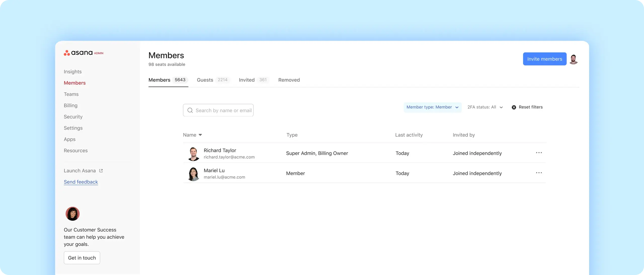Screen dimensions: 644x275
Task: Click the 98 seats available text
Action: [167, 65]
